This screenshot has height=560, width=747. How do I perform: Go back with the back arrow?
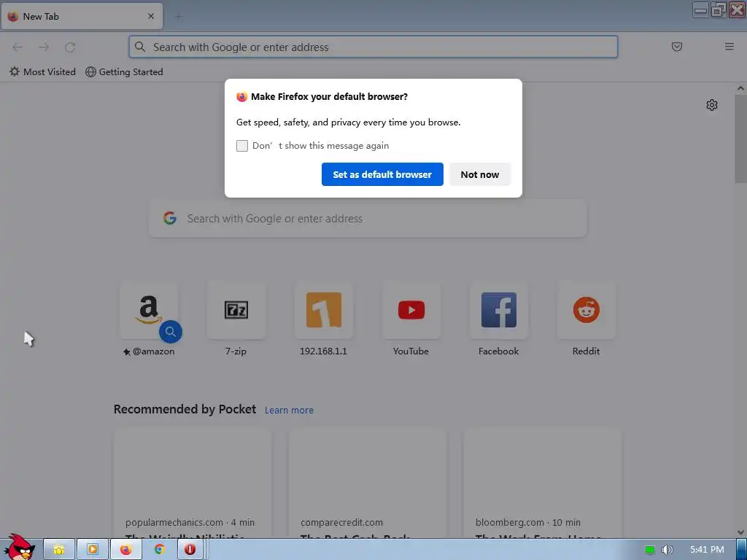(18, 47)
